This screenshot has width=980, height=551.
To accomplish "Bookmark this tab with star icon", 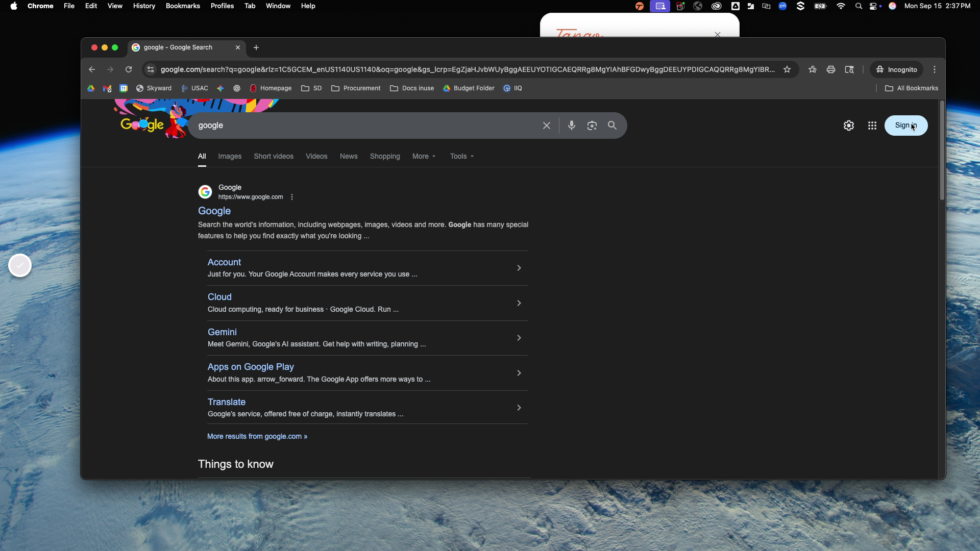I will (787, 69).
